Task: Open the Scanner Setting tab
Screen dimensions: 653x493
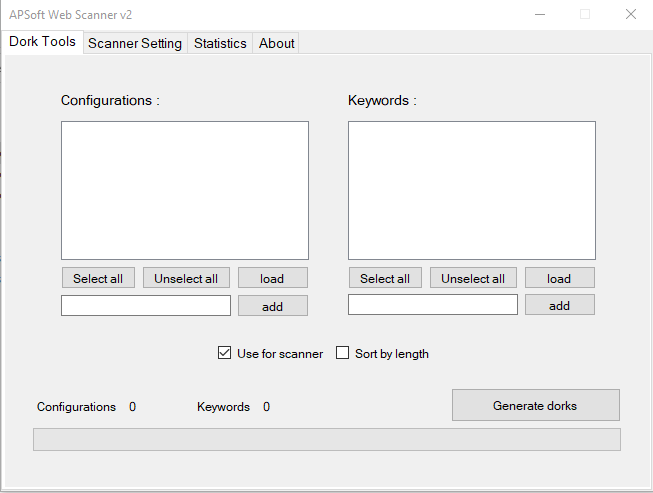Action: 135,43
